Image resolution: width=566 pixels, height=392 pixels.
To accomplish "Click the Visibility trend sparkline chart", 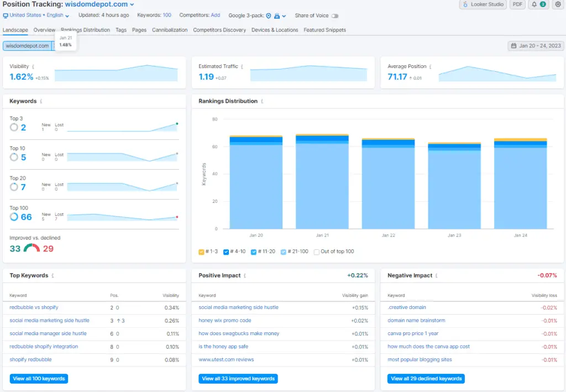I will pyautogui.click(x=116, y=73).
